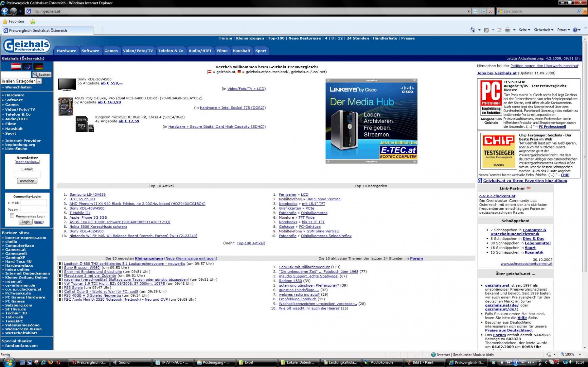Click the ASUS P5Q Deluxe motherboard thumbnail
This screenshot has width=588, height=367.
click(x=66, y=106)
